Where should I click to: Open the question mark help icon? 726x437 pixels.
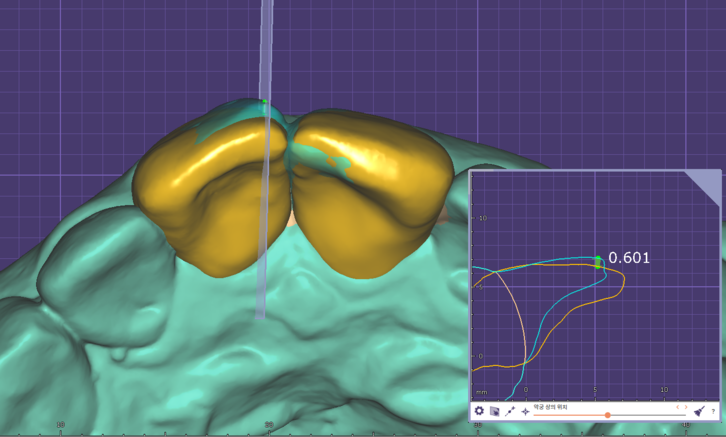tap(713, 411)
